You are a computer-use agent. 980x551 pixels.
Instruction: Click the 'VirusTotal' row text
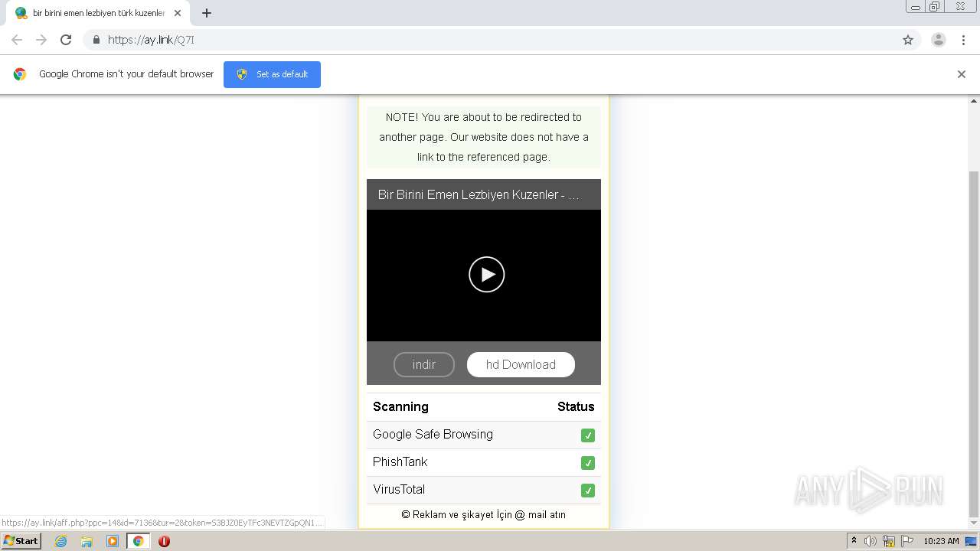click(x=399, y=490)
